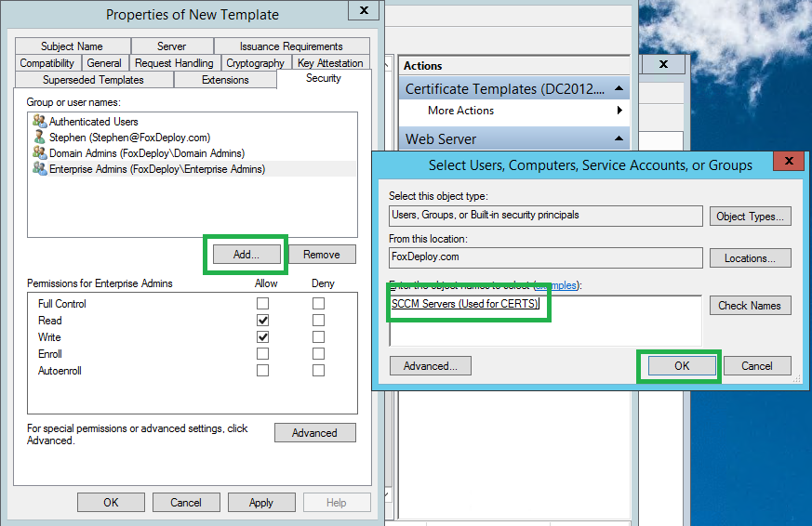Click OK in Properties of New Template
Image resolution: width=812 pixels, height=526 pixels.
click(x=111, y=502)
